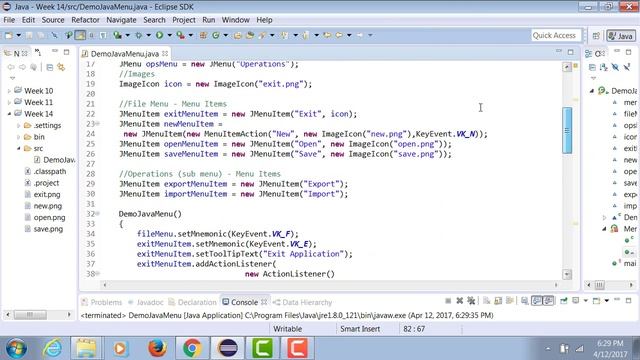640x360 pixels.
Task: Open the File menu
Action: click(x=9, y=20)
